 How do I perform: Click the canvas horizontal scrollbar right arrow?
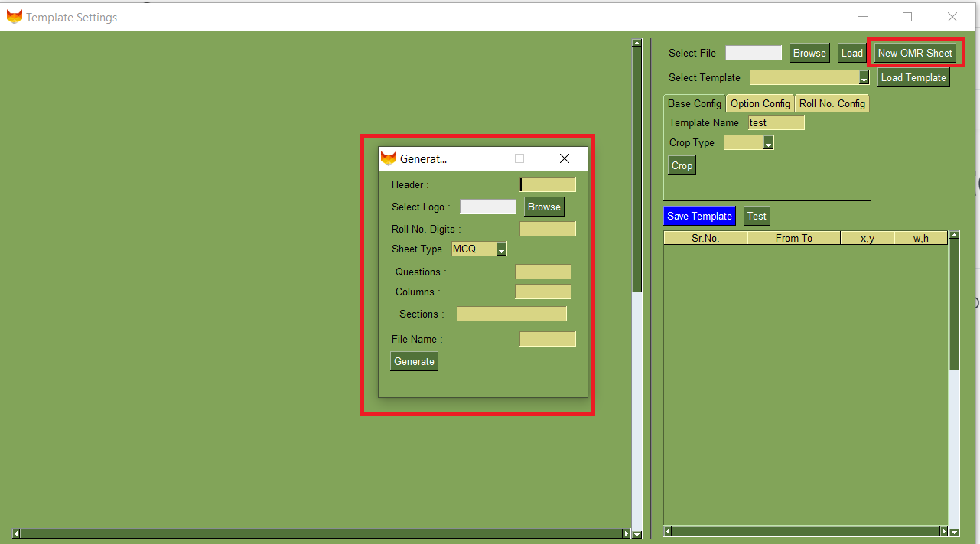coord(627,533)
